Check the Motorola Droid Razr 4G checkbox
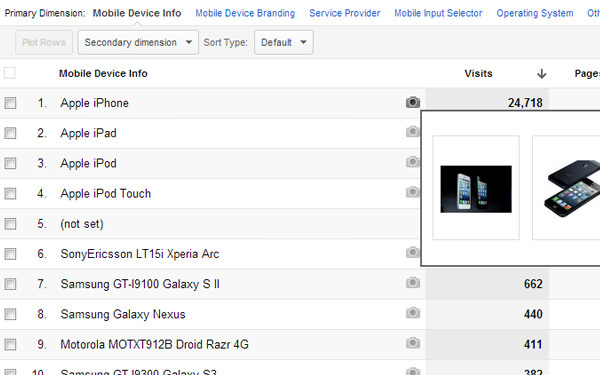The width and height of the screenshot is (600, 375). coord(10,344)
